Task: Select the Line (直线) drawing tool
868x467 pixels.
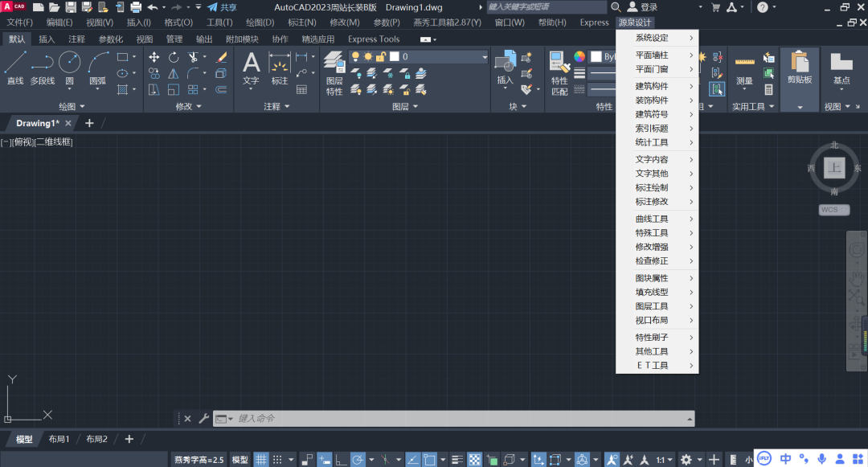Action: click(15, 68)
